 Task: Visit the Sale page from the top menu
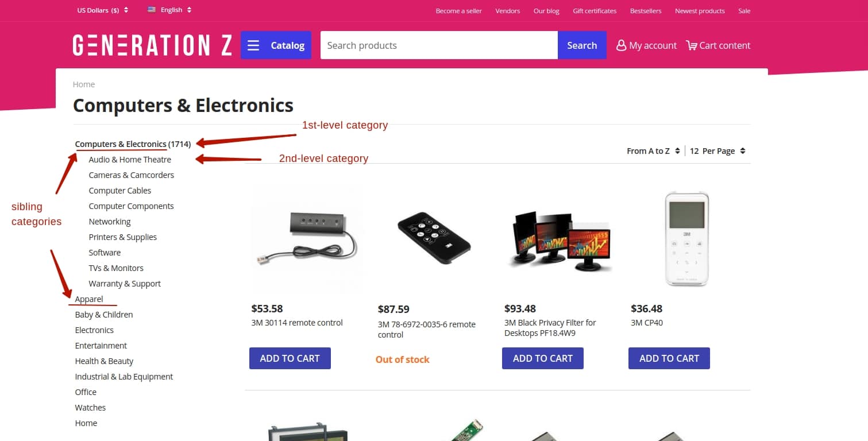coord(744,10)
